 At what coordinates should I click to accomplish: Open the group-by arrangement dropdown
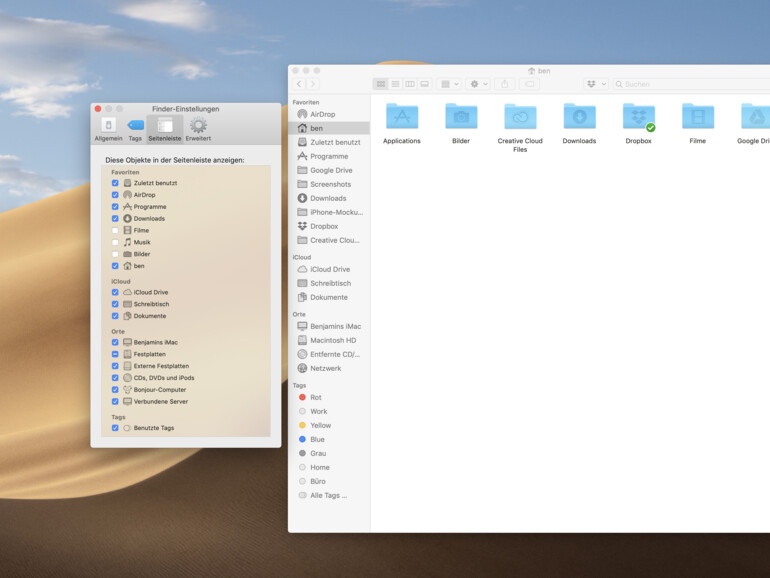point(449,84)
